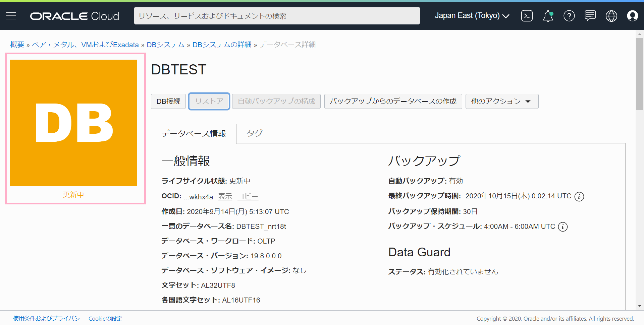Viewport: 644px width, 325px height.
Task: Click the OCID コピー link
Action: [x=248, y=197]
